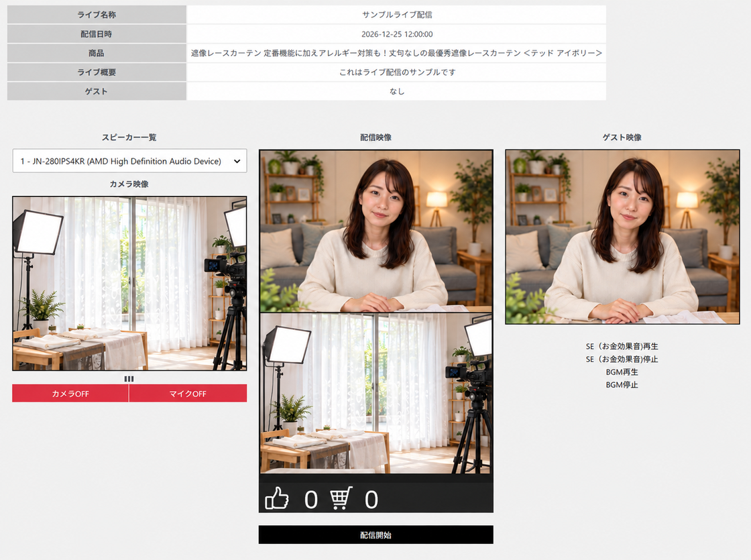Toggle the カメラOFF button
The height and width of the screenshot is (560, 751).
[x=70, y=393]
